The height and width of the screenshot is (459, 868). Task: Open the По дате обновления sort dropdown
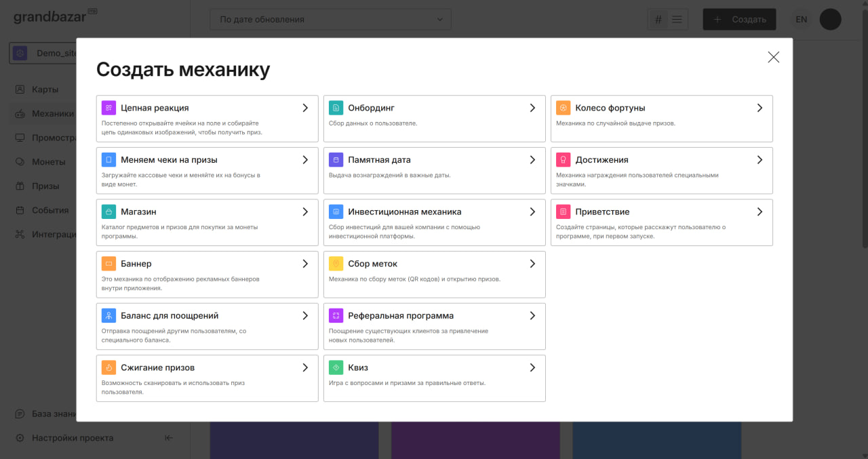tap(330, 20)
